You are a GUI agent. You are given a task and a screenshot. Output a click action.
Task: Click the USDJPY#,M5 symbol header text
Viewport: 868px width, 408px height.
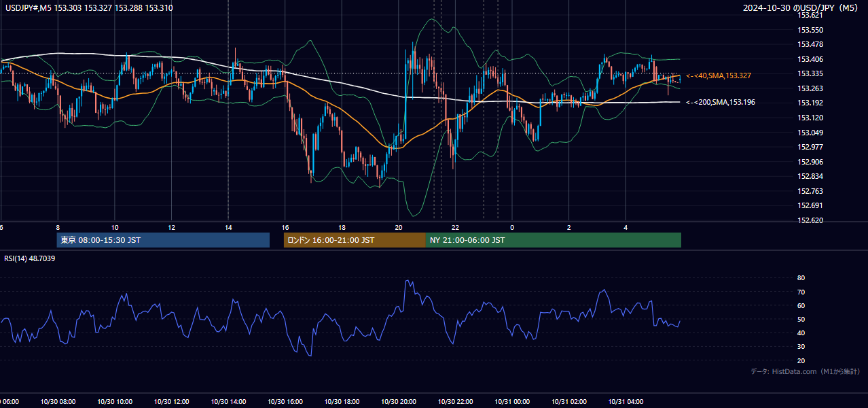point(89,8)
